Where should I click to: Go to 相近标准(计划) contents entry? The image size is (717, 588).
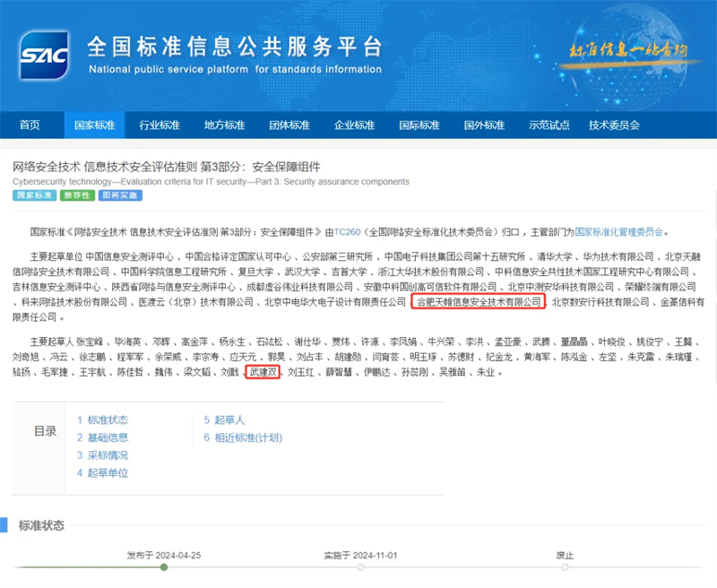point(242,437)
